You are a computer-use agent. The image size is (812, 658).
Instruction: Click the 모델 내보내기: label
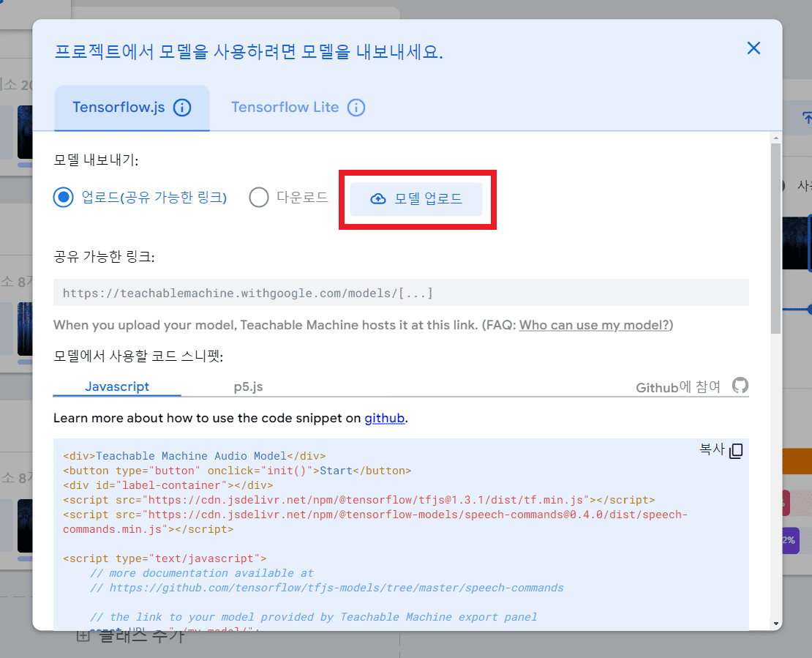click(96, 160)
